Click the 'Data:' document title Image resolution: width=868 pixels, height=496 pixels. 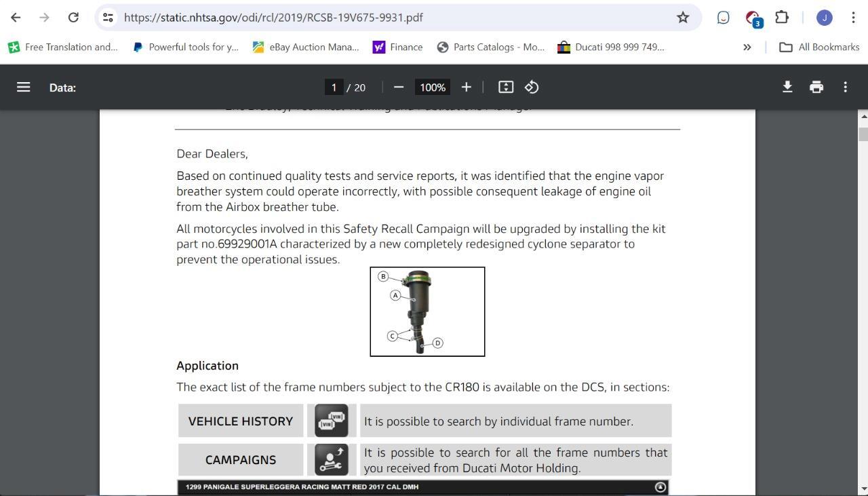tap(62, 88)
